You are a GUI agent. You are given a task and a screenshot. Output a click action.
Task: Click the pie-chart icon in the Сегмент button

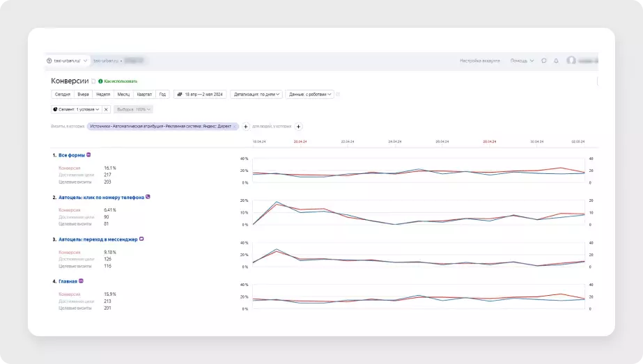[55, 109]
